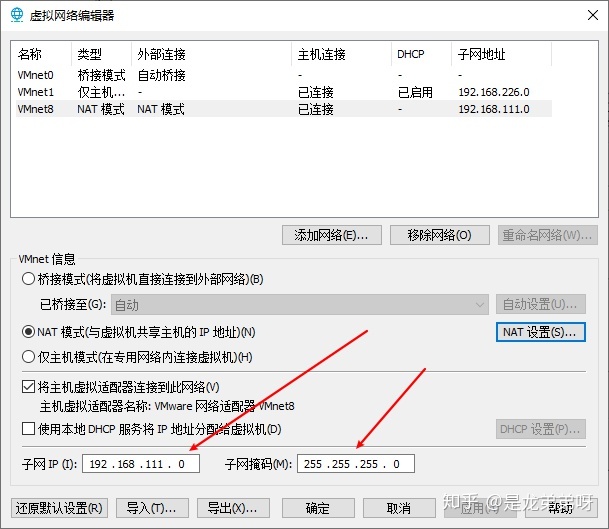Click the 移除网络(O) button
Viewport: 609px width, 529px height.
point(440,235)
